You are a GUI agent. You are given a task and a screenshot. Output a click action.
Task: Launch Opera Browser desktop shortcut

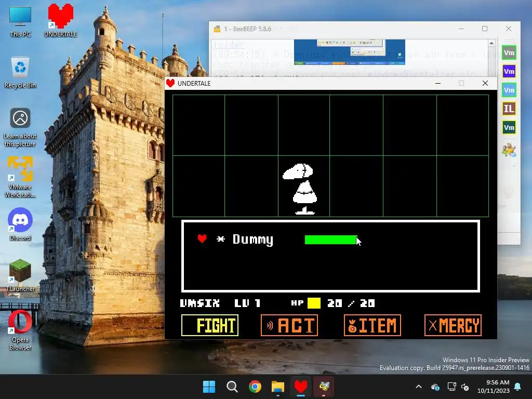coord(20,330)
